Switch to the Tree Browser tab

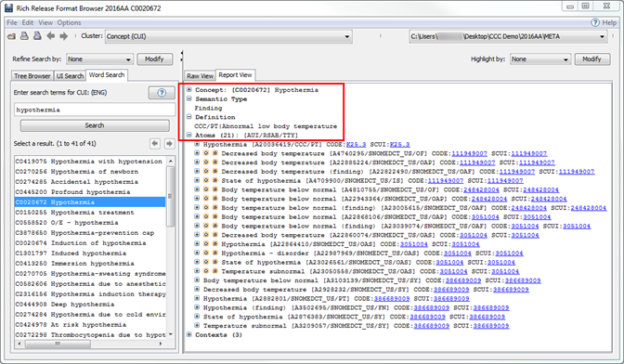[x=32, y=76]
